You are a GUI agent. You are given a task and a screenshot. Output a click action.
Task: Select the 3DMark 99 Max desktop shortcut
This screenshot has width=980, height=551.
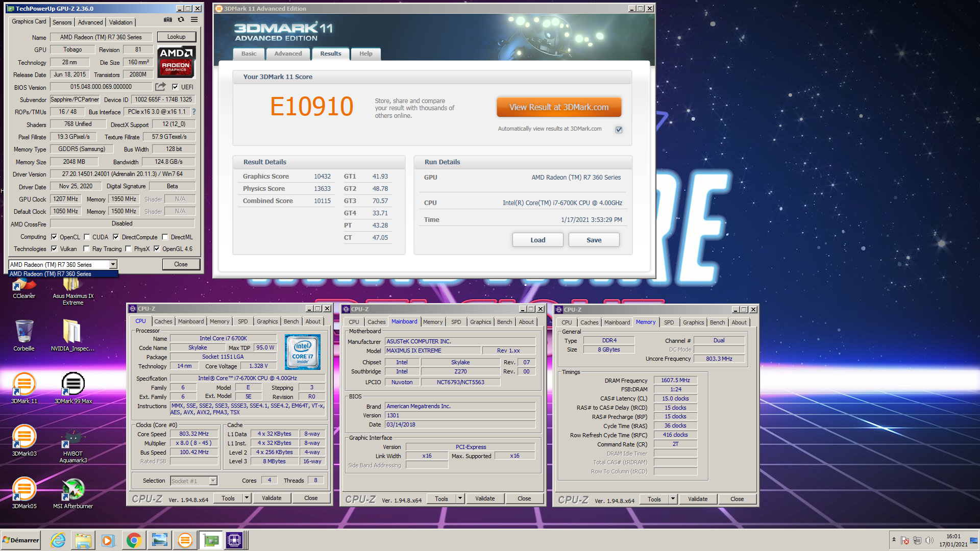[x=73, y=388]
